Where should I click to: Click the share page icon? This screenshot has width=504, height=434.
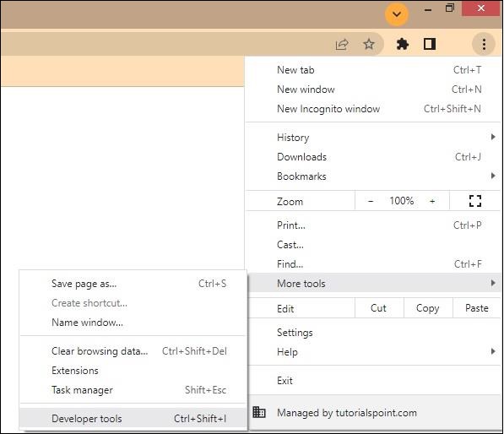point(342,44)
